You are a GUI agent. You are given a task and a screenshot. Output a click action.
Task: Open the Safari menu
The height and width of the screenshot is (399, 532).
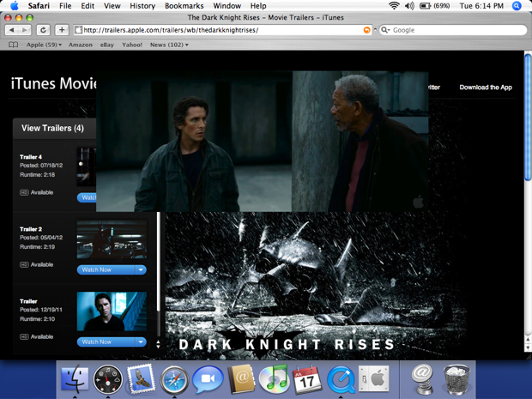coord(39,6)
